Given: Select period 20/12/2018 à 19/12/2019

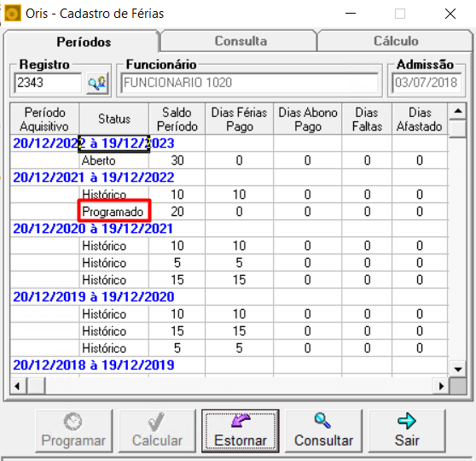Looking at the screenshot, I should pyautogui.click(x=94, y=365).
